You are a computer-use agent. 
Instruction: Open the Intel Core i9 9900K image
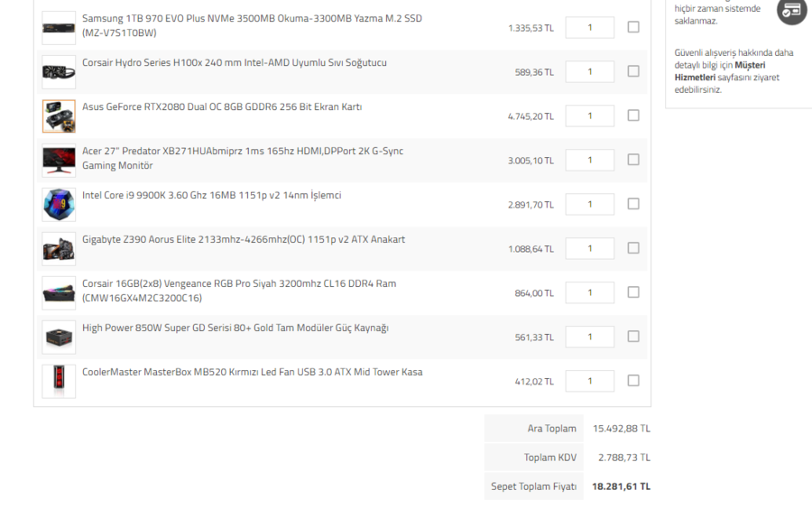[x=59, y=204]
